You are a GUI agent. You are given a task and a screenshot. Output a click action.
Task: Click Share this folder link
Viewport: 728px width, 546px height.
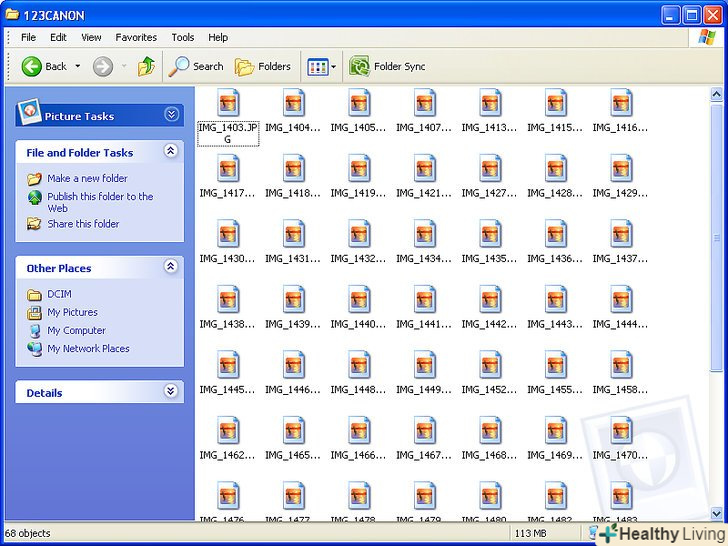pyautogui.click(x=83, y=224)
